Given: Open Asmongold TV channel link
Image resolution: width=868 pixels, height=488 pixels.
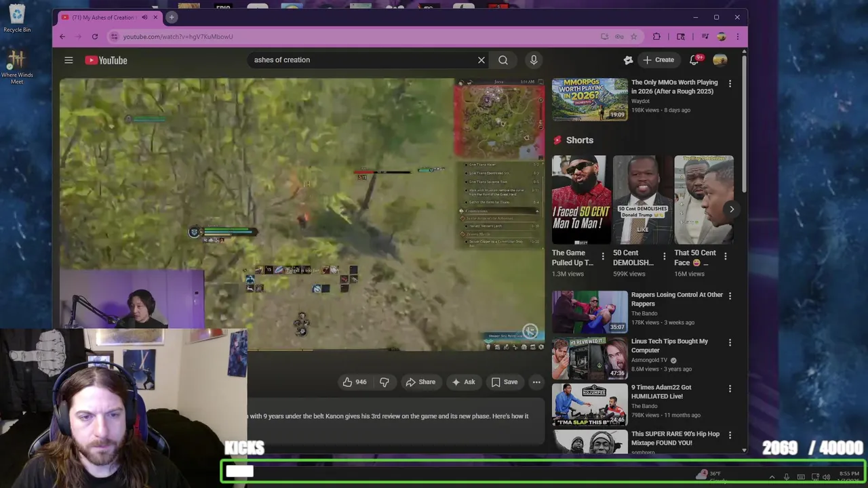Looking at the screenshot, I should [x=649, y=360].
